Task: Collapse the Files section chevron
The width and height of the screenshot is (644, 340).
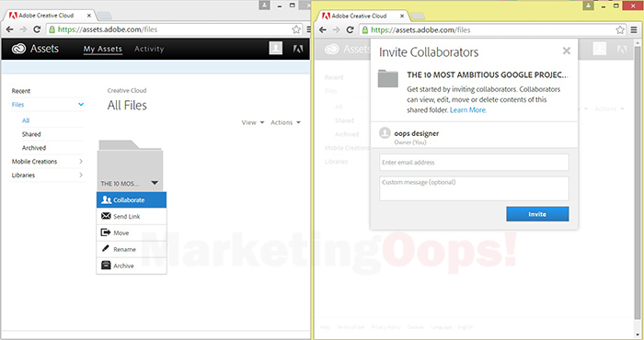Action: (x=81, y=105)
